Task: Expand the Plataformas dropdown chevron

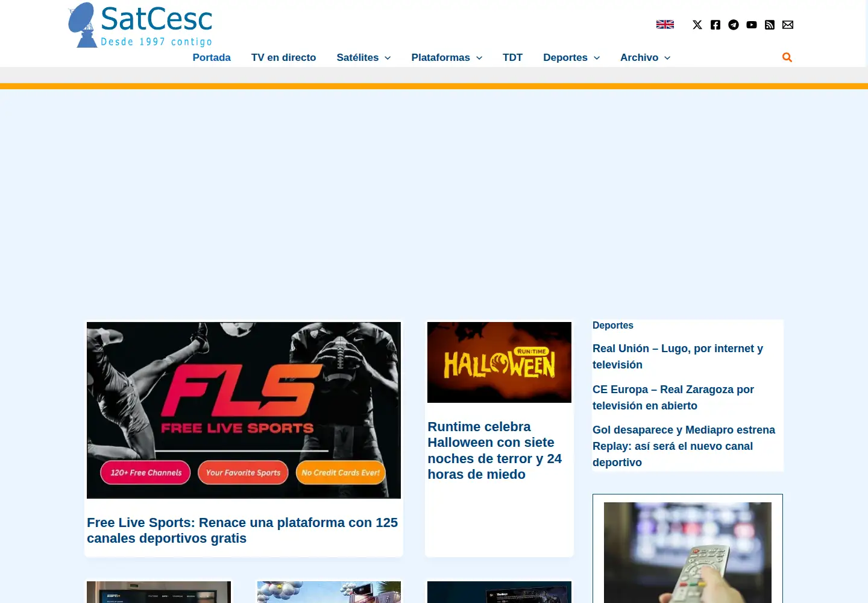Action: tap(479, 58)
